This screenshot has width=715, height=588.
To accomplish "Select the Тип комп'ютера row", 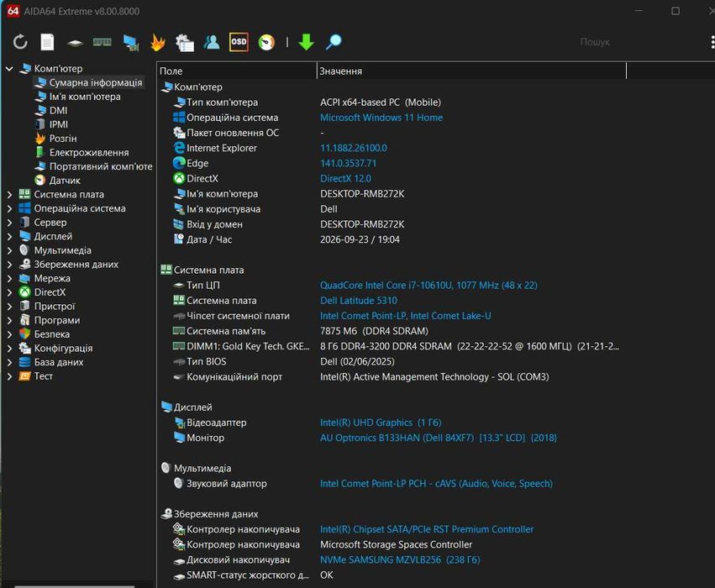I will (x=392, y=102).
